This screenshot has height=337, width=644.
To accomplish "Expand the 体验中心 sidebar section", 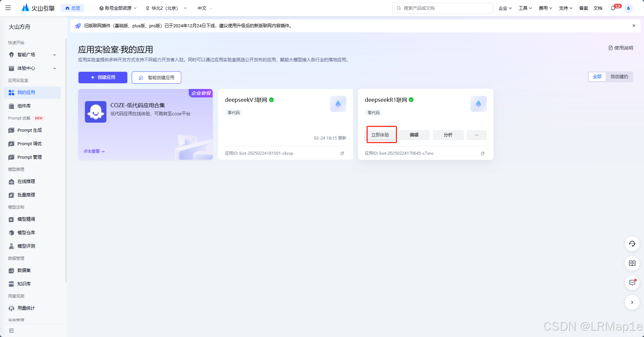I will pos(32,68).
